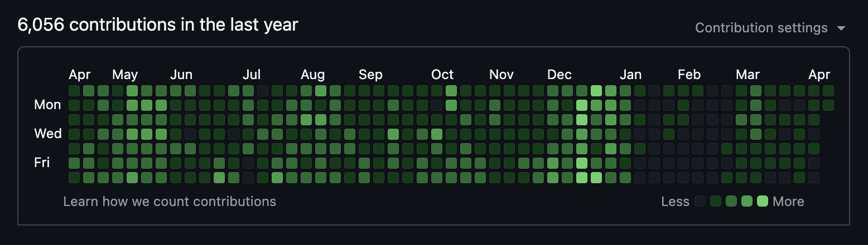Select the first cell in the Mon row

[x=74, y=105]
